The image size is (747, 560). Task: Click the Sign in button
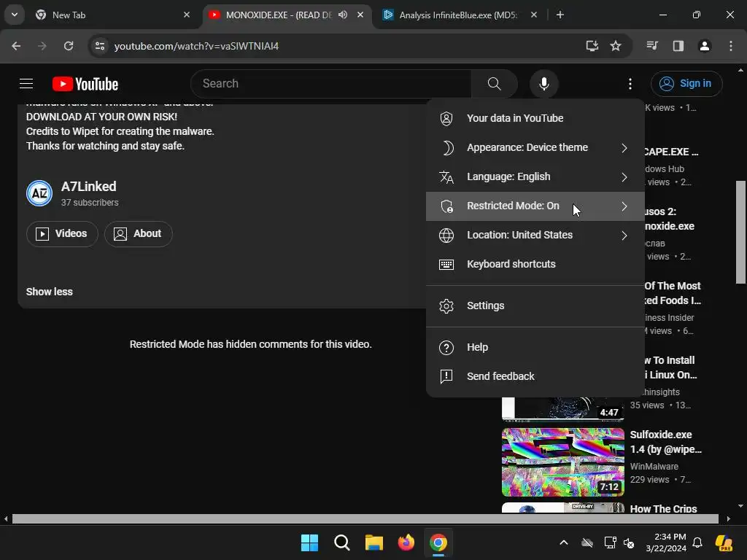[x=686, y=83]
